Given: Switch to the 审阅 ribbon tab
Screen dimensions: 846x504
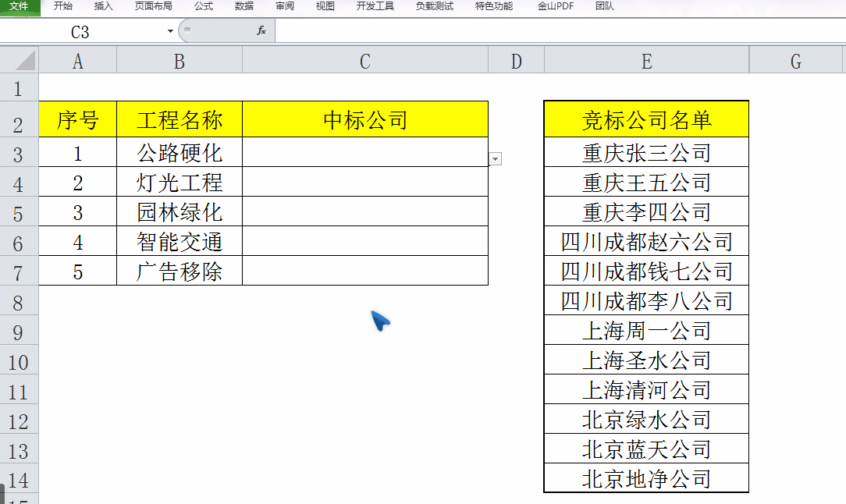Looking at the screenshot, I should click(x=284, y=7).
